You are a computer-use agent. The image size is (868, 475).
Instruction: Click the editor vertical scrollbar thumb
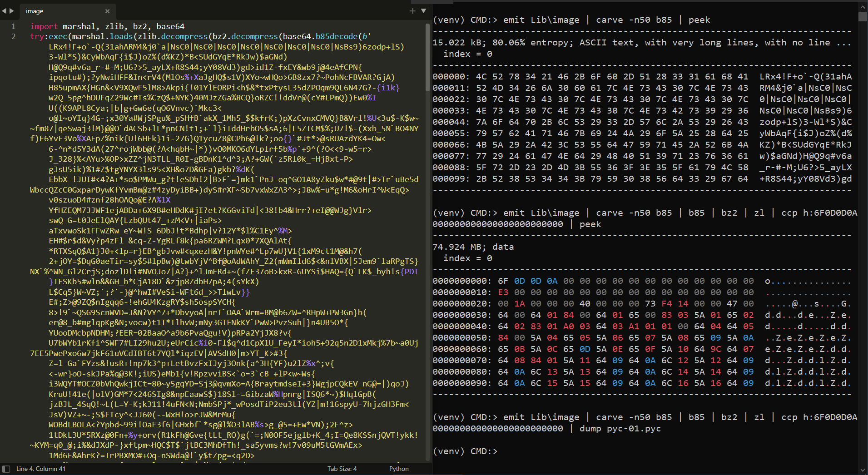click(x=427, y=57)
